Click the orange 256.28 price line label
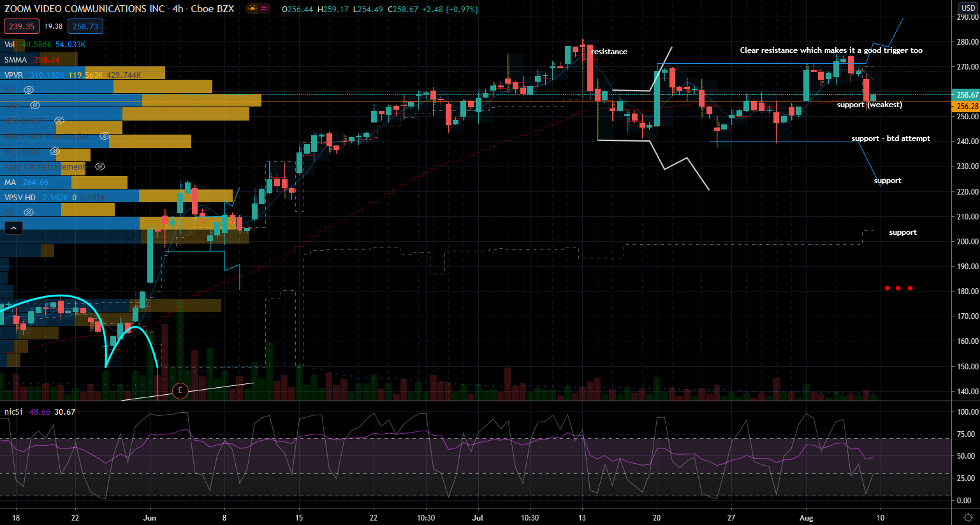This screenshot has width=980, height=525. [967, 107]
